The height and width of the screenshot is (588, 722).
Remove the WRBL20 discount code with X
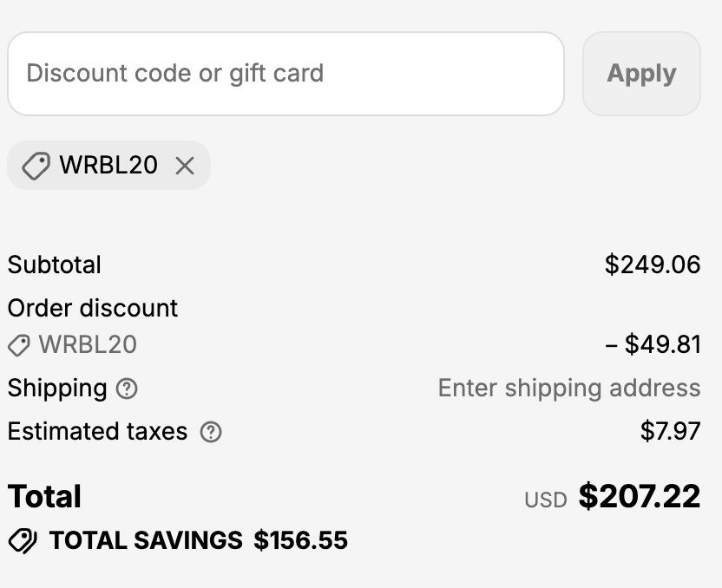click(185, 166)
